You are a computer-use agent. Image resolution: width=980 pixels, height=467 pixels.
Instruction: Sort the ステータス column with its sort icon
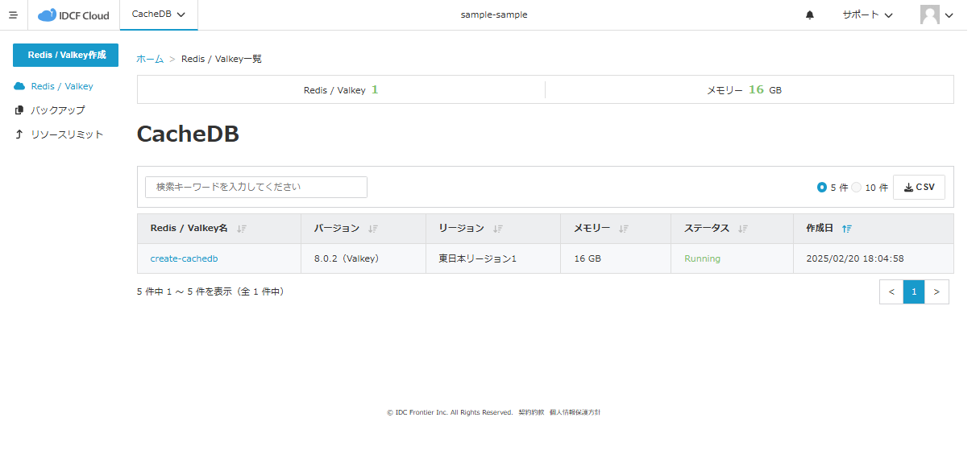(x=743, y=229)
